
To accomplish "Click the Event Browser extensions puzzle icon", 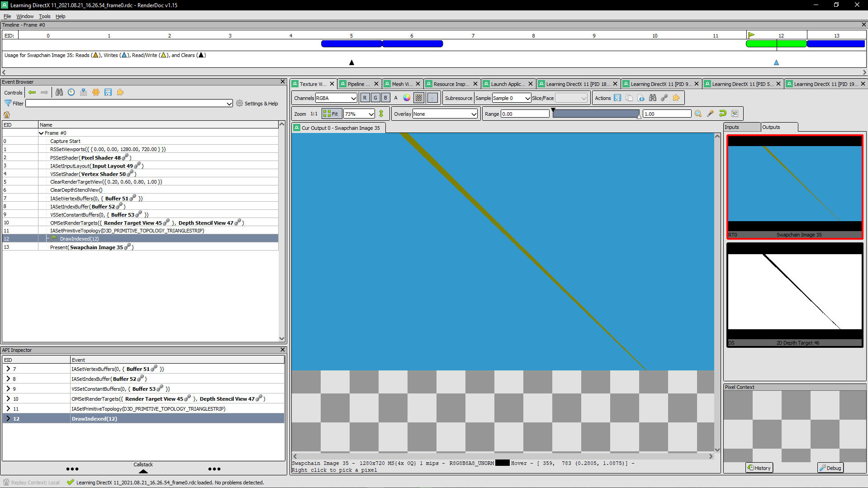I will pyautogui.click(x=120, y=92).
